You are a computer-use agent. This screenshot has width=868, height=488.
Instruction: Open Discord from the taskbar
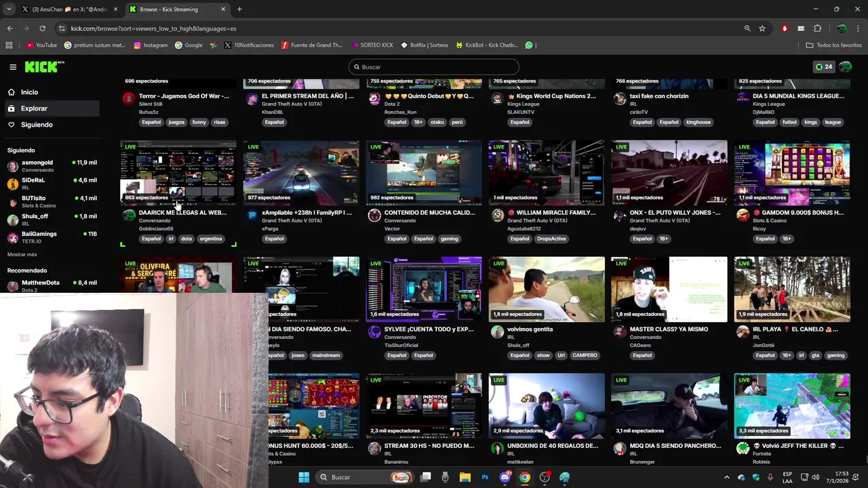(505, 477)
